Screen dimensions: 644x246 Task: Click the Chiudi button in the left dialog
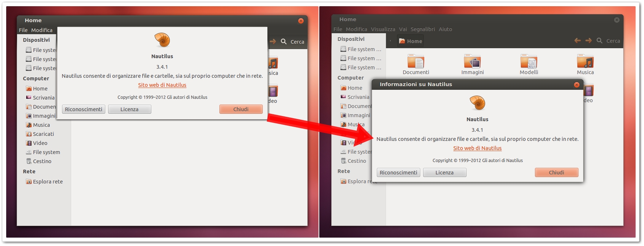tap(241, 109)
